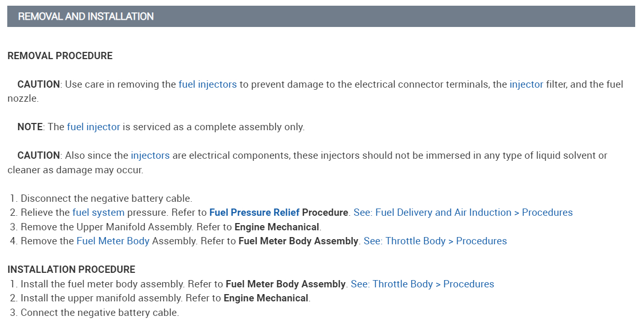The width and height of the screenshot is (644, 333).
Task: Click the "REMOVAL AND INSTALLATION" header bar
Action: (321, 17)
